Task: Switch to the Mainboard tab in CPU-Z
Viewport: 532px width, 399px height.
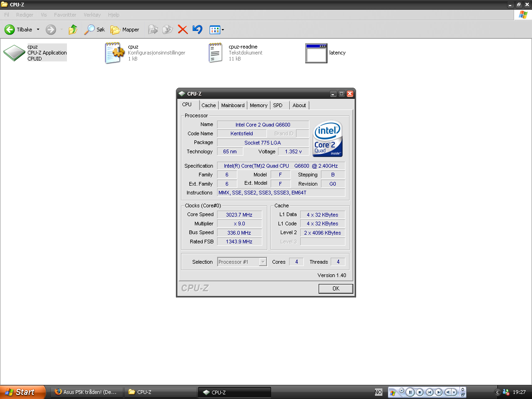Action: 233,105
